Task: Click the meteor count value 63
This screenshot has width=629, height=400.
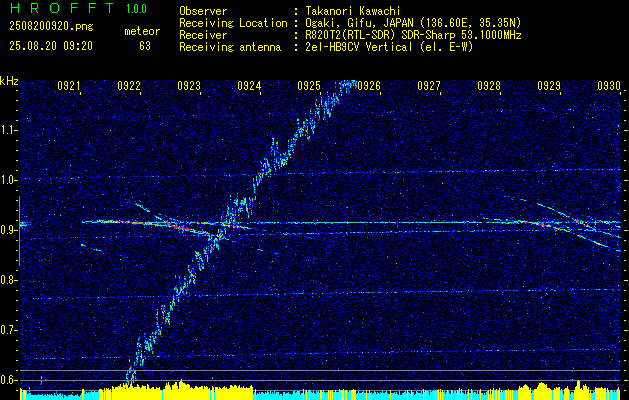Action: [145, 46]
